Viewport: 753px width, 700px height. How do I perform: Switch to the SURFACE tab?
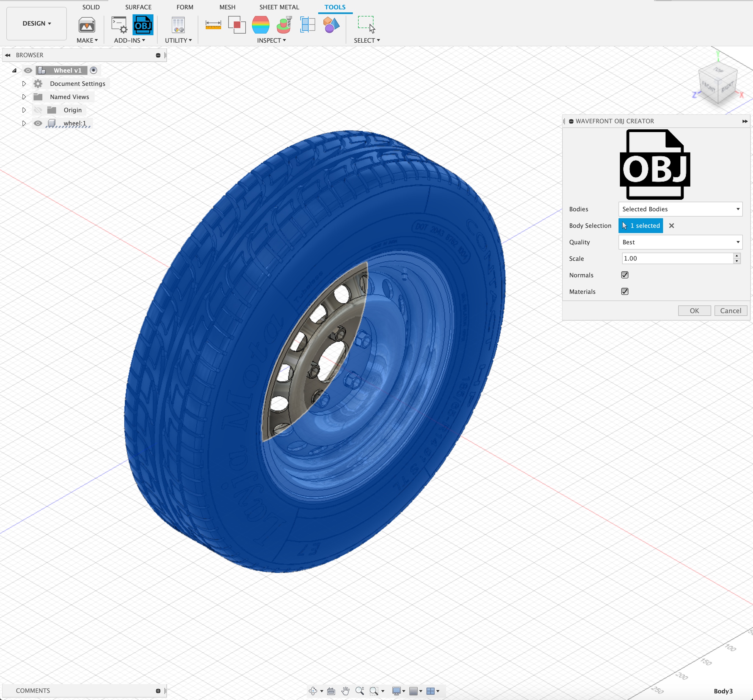(x=138, y=7)
